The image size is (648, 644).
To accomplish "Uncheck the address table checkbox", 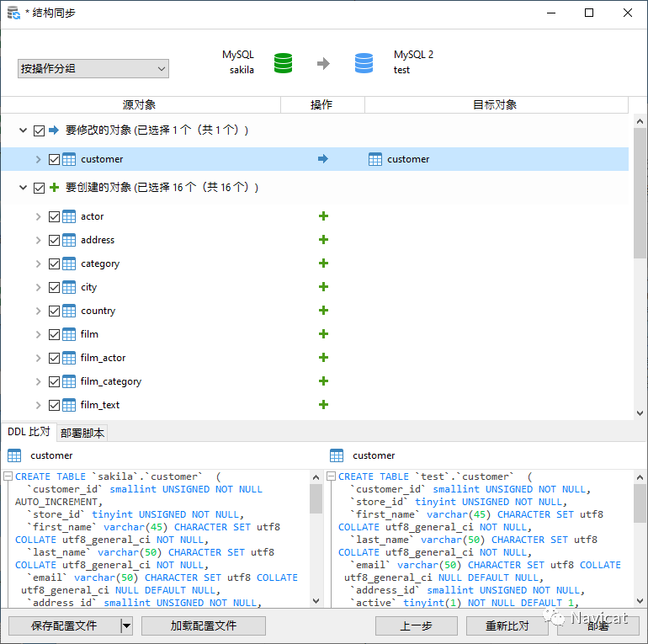I will point(54,240).
